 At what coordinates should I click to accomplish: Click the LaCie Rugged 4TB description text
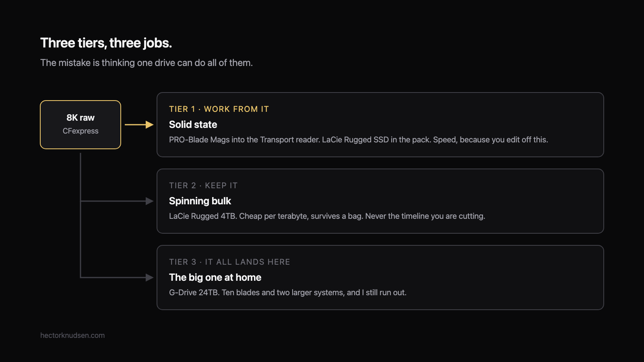pyautogui.click(x=327, y=216)
